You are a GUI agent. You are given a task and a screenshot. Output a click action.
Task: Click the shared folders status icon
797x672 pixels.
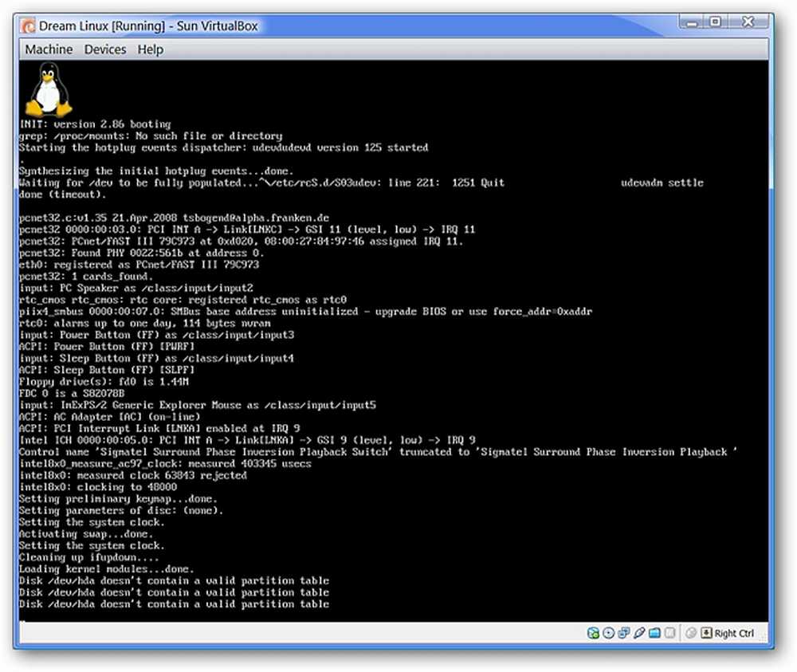coord(654,633)
